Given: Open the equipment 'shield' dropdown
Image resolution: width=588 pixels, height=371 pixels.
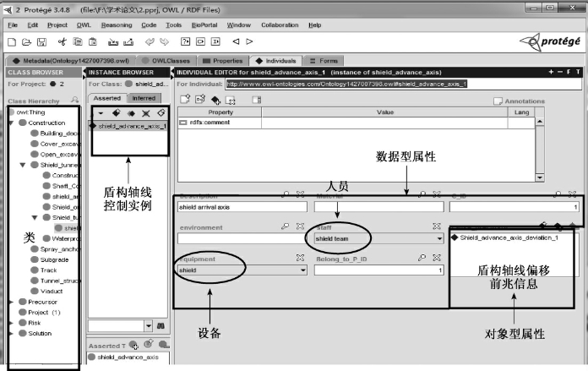Looking at the screenshot, I should click(x=302, y=270).
